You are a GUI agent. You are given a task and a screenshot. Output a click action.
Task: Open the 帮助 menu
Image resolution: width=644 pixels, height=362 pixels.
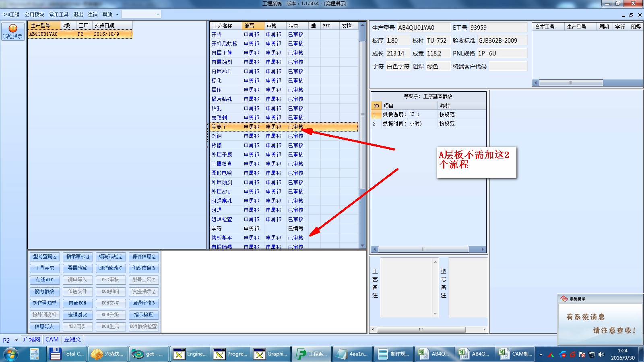click(x=107, y=14)
